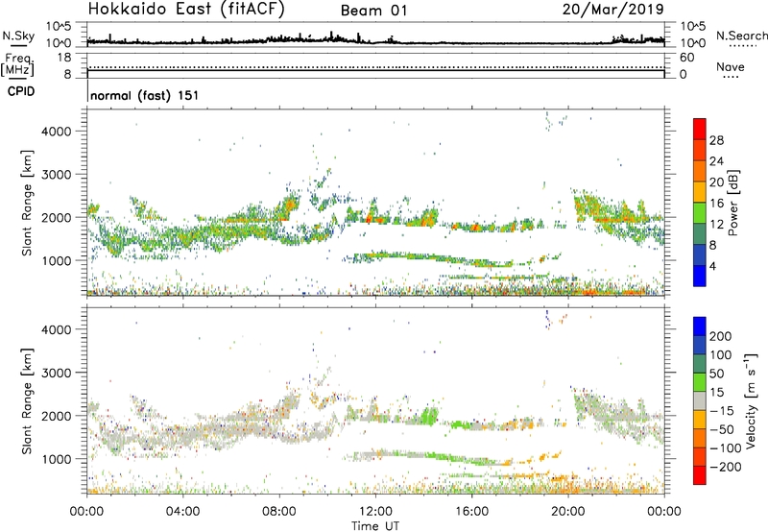Click the 'Time UT' axis label
The height and width of the screenshot is (532, 768).
[375, 526]
